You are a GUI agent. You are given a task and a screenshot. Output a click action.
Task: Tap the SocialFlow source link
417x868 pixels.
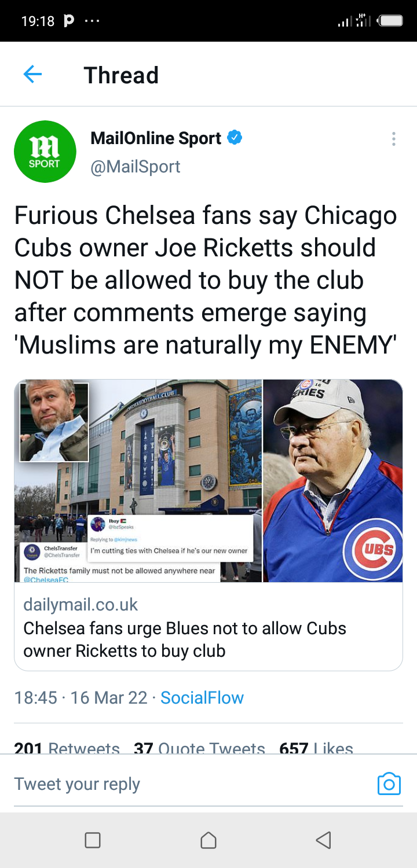(x=202, y=697)
